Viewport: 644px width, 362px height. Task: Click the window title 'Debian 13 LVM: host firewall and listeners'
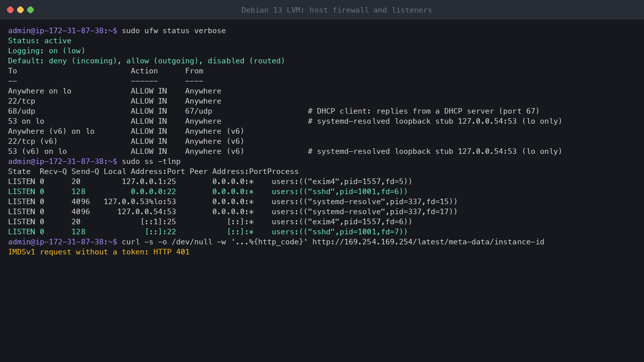337,10
